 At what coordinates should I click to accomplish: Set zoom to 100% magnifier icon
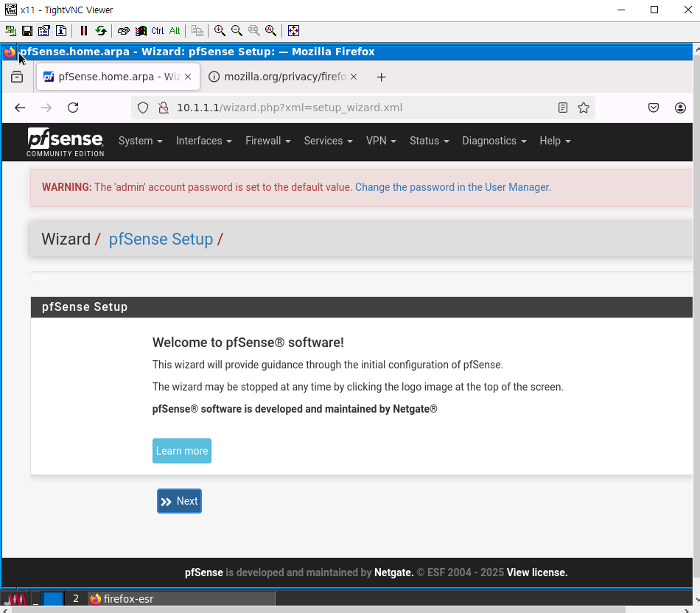[254, 31]
